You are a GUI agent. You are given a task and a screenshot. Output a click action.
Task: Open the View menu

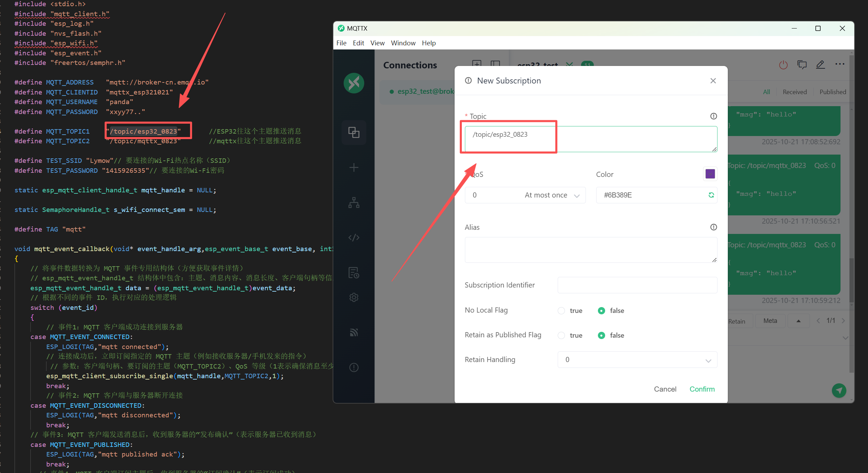377,43
